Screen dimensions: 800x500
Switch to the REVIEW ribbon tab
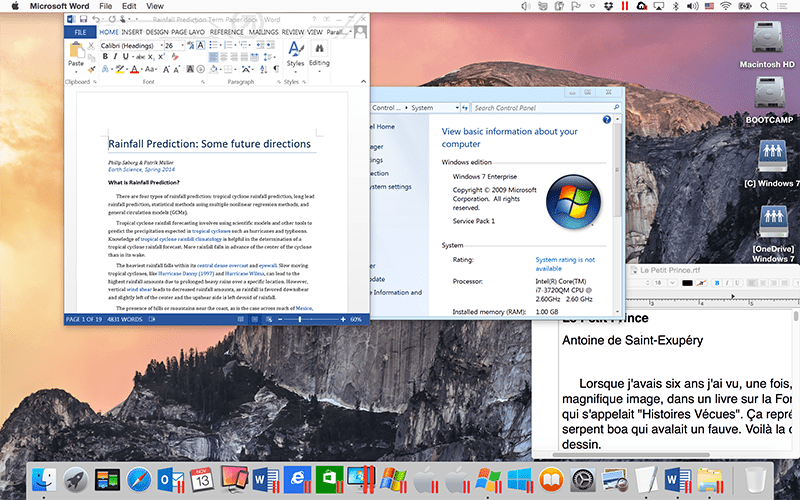[293, 32]
